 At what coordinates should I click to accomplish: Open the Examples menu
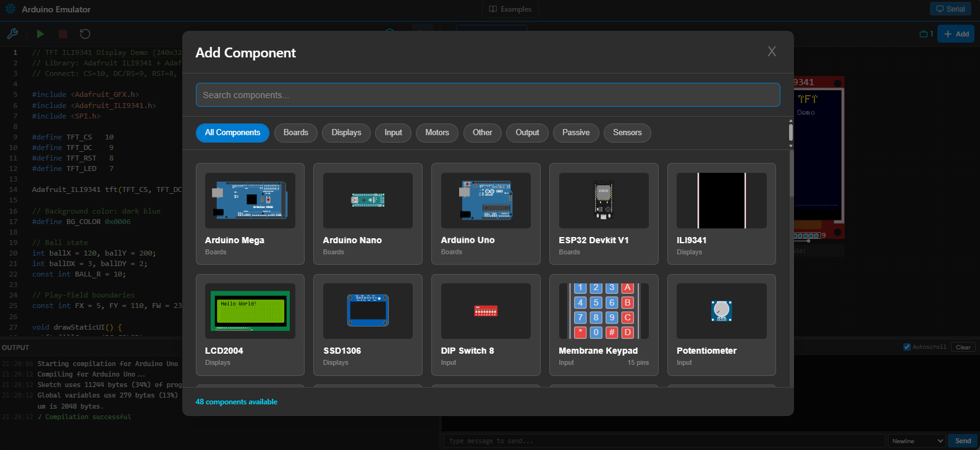click(x=510, y=9)
